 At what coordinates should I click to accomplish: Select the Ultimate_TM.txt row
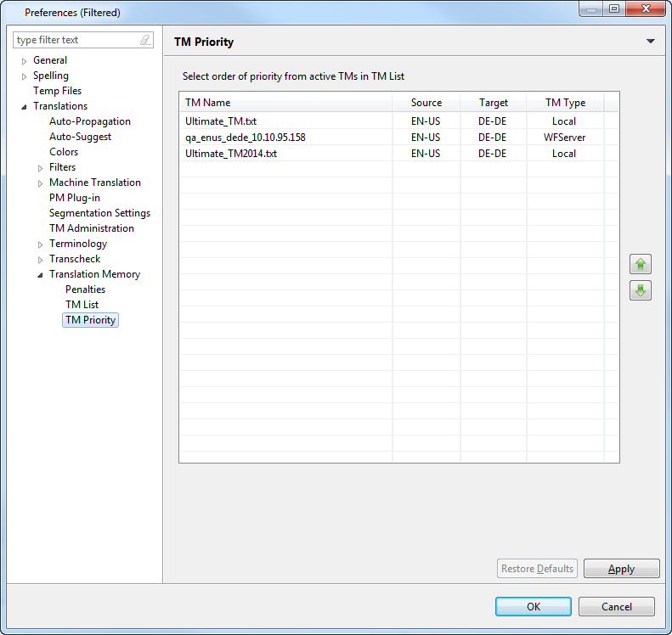(x=221, y=121)
